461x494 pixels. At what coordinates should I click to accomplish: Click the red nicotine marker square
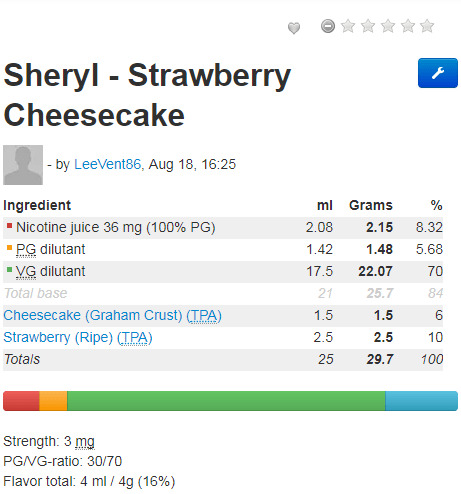tap(9, 226)
